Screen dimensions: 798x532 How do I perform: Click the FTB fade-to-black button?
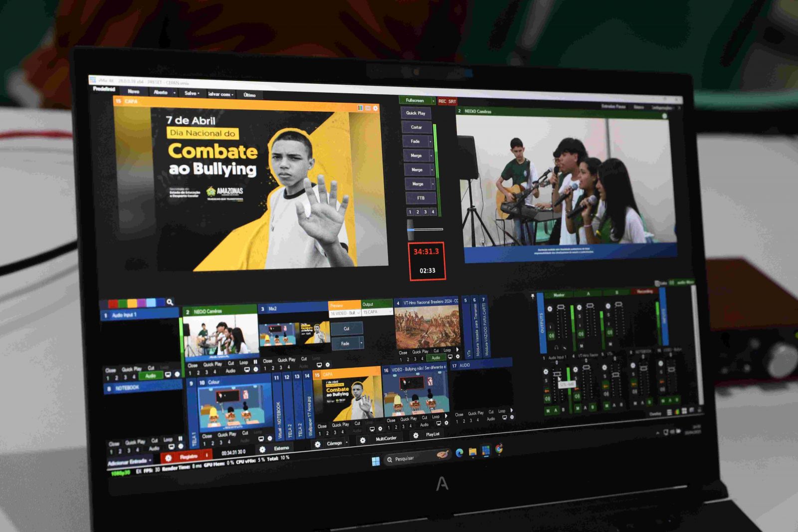(x=420, y=198)
